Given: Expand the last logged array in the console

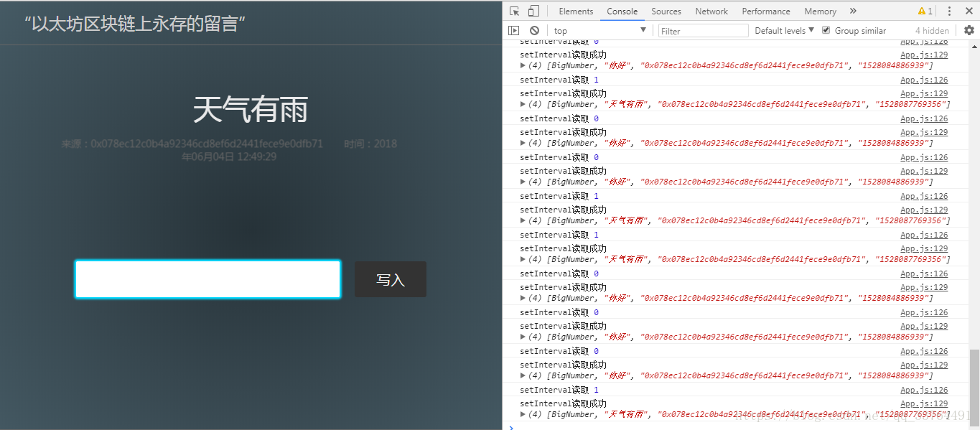Looking at the screenshot, I should [523, 415].
